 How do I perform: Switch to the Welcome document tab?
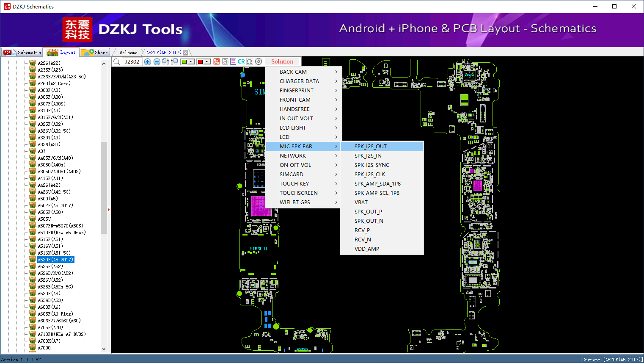pyautogui.click(x=128, y=53)
